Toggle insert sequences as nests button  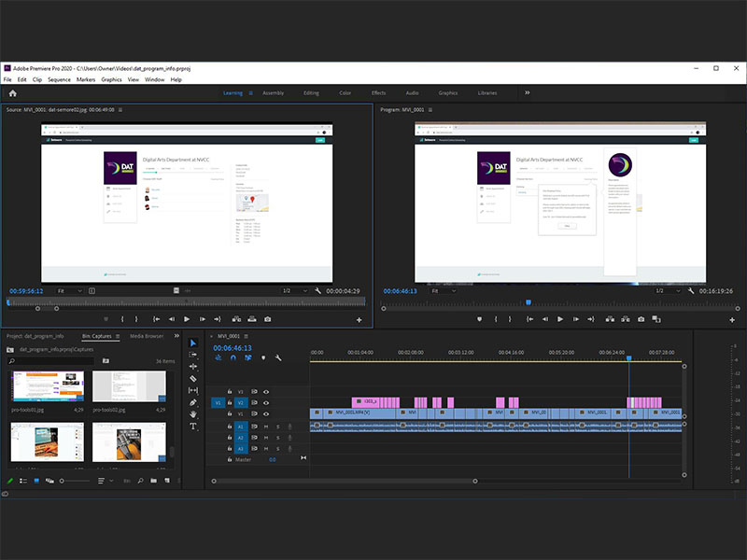click(218, 357)
